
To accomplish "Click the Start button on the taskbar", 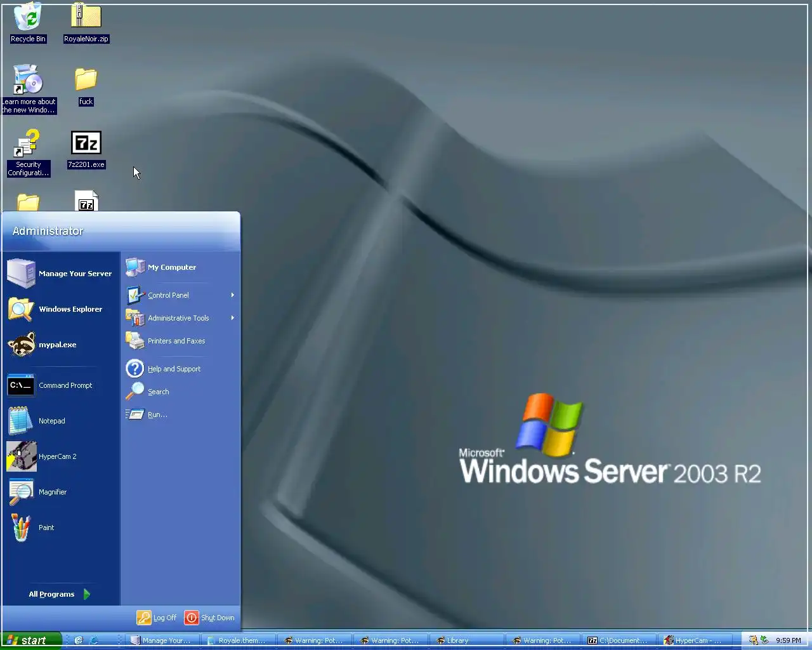I will (x=31, y=640).
